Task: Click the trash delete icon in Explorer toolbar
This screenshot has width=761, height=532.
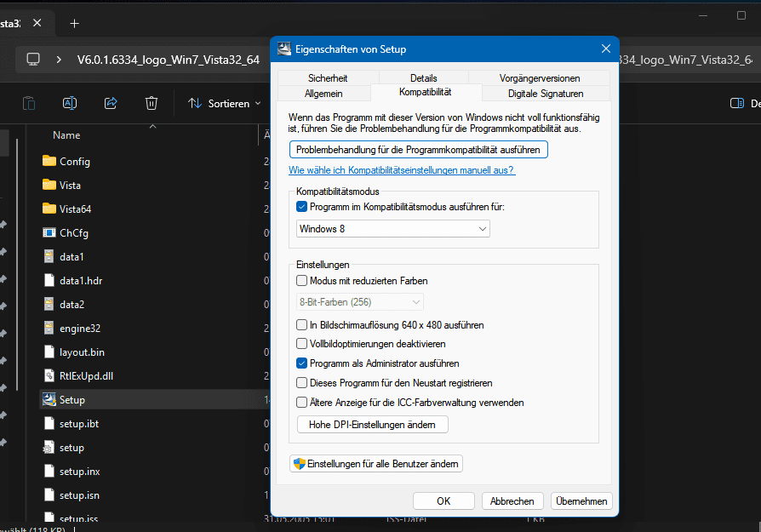Action: (152, 103)
